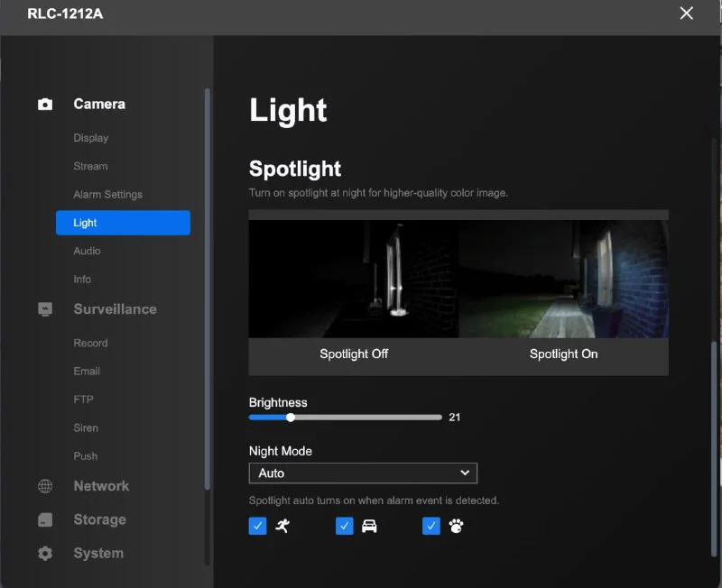
Task: Select the Siren option under Surveillance
Action: click(x=86, y=427)
